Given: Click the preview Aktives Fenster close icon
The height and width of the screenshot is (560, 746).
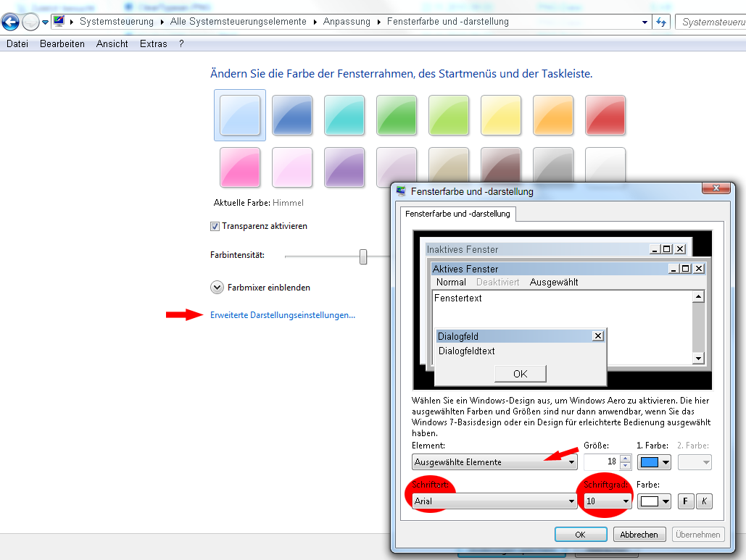Looking at the screenshot, I should tap(698, 269).
